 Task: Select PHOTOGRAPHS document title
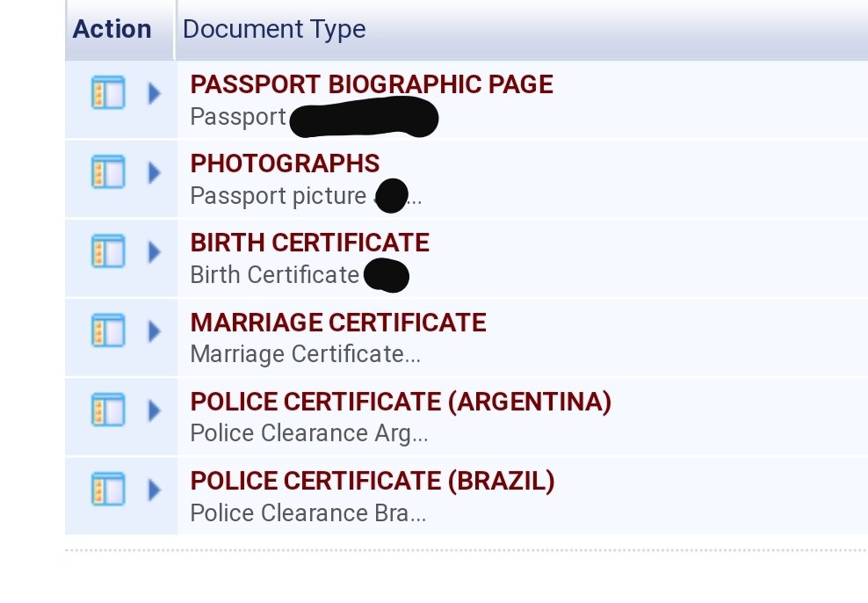286,163
